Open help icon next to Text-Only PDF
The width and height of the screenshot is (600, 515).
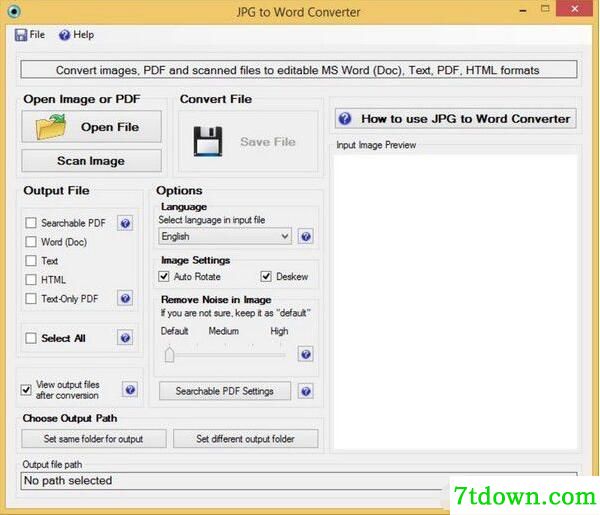coord(125,298)
